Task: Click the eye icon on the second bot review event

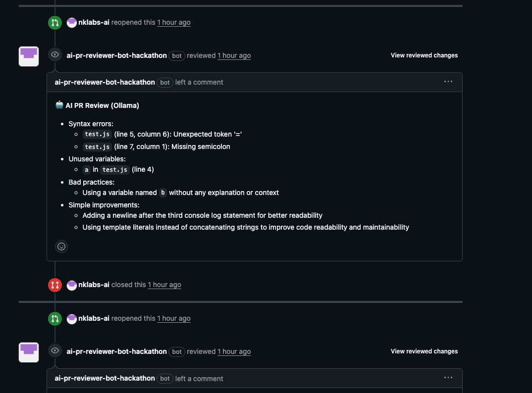Action: click(54, 350)
